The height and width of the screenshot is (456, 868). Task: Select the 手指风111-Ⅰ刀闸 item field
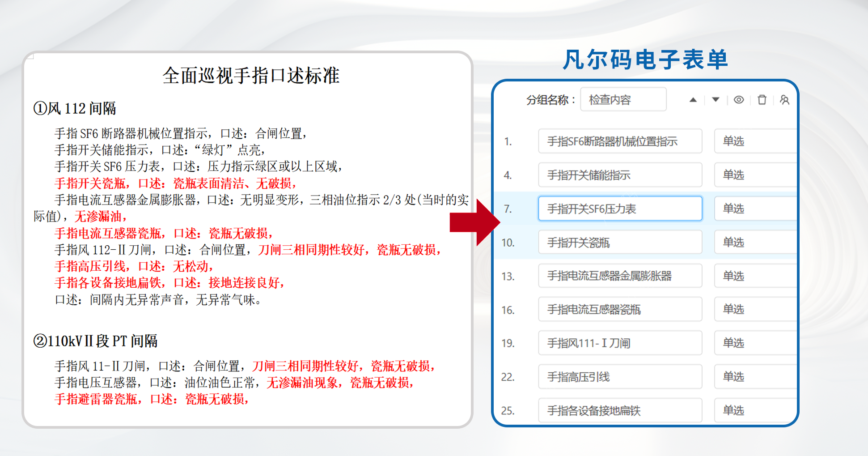click(x=620, y=343)
